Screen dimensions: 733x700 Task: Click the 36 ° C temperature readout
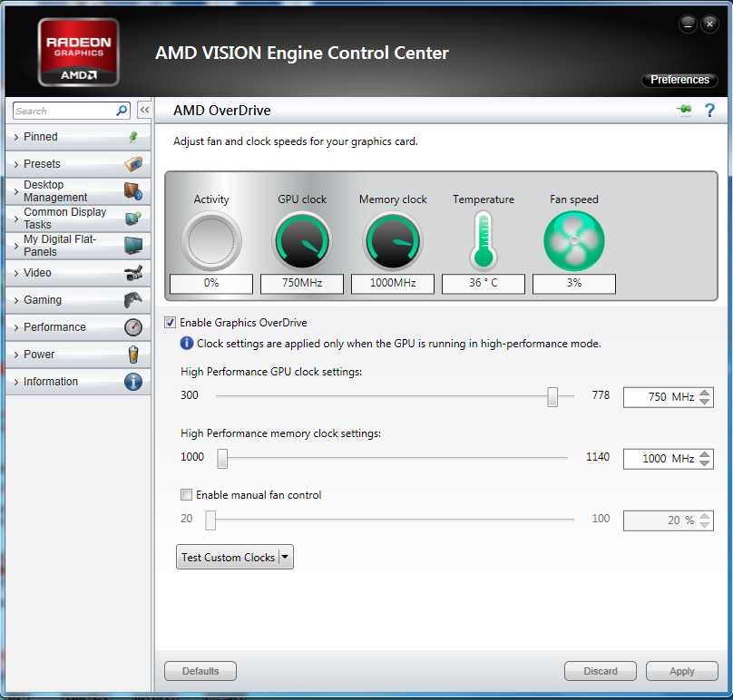[x=484, y=283]
